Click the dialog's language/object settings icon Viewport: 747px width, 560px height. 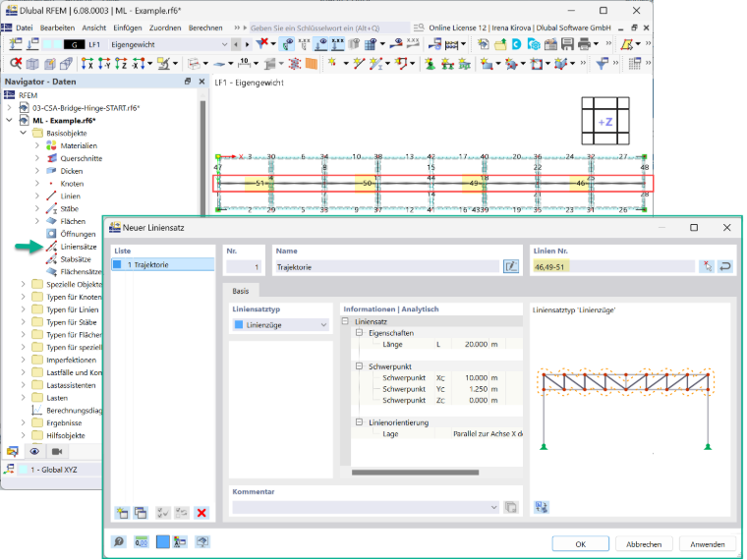(x=180, y=542)
